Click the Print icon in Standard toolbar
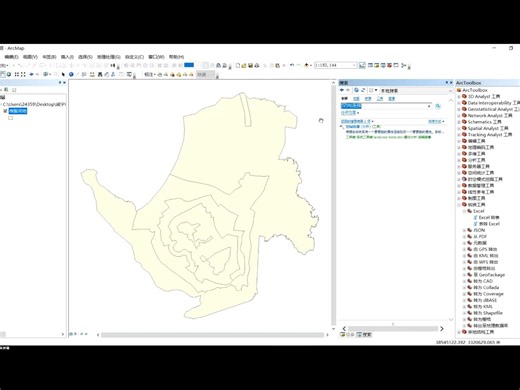The height and width of the screenshot is (390, 520). [257, 65]
